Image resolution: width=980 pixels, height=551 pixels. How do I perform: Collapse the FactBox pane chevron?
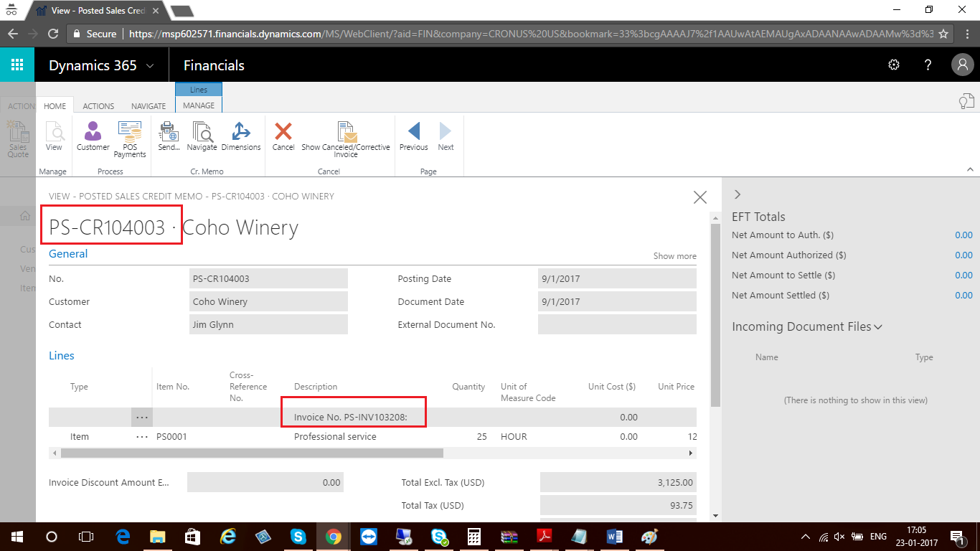[x=737, y=194]
